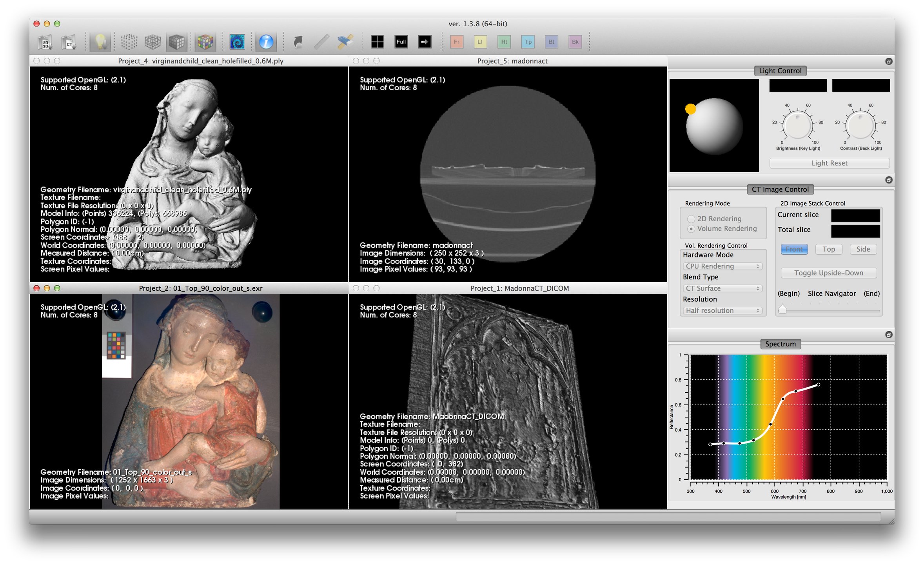Viewport: 924px width, 565px height.
Task: Click the Light Reset button
Action: [x=829, y=163]
